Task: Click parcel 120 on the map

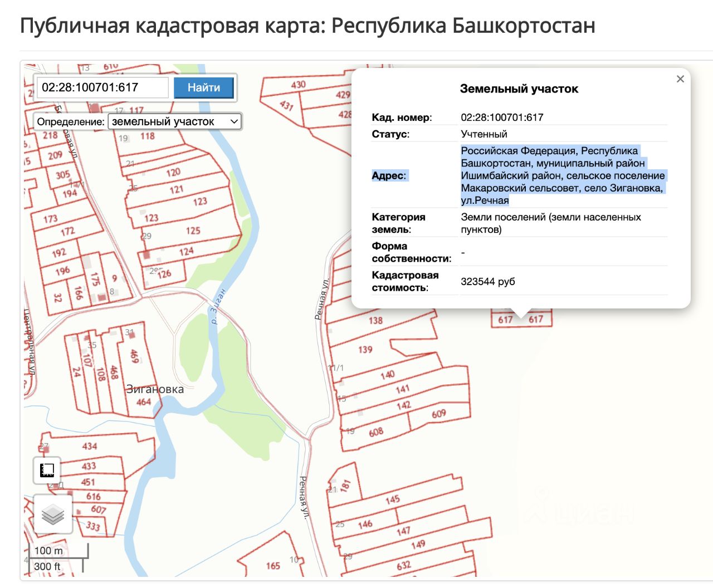Action: [173, 173]
